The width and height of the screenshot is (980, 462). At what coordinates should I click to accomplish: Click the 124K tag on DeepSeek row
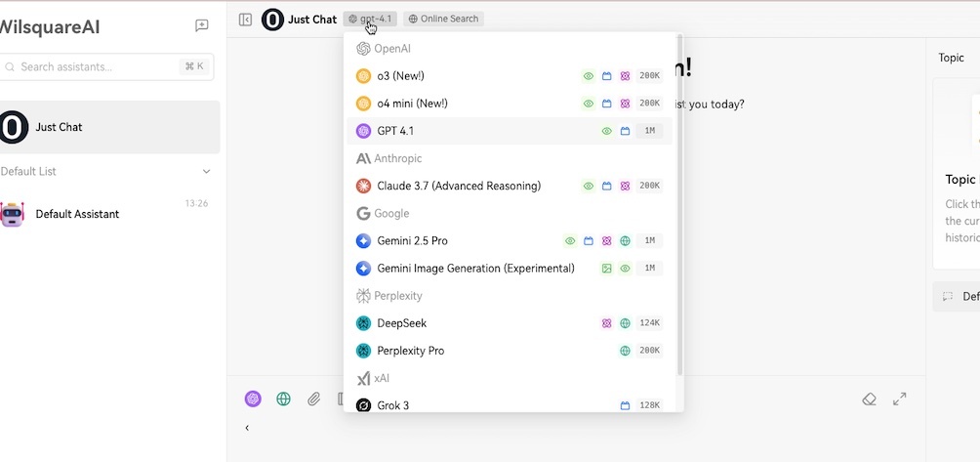(649, 324)
